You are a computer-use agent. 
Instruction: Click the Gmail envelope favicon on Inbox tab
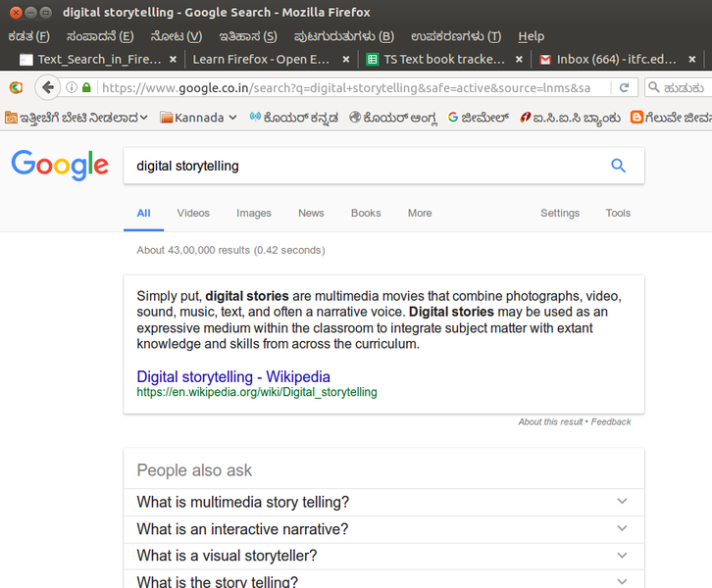click(x=545, y=60)
